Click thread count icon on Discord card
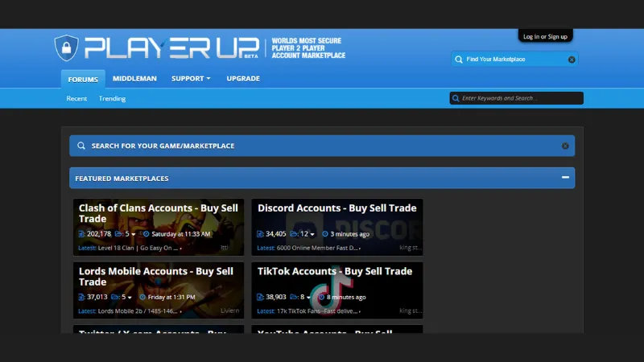Image resolution: width=644 pixels, height=362 pixels. (260, 234)
